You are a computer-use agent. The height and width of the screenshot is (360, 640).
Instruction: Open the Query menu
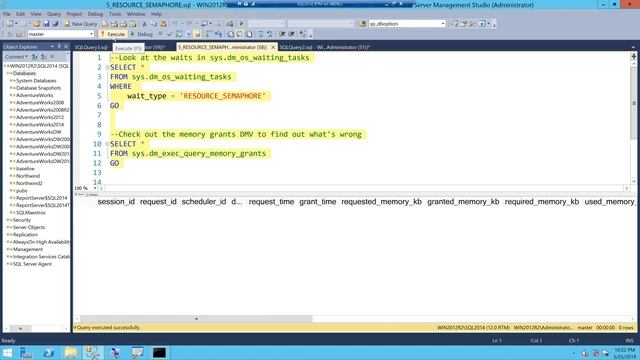tap(54, 14)
